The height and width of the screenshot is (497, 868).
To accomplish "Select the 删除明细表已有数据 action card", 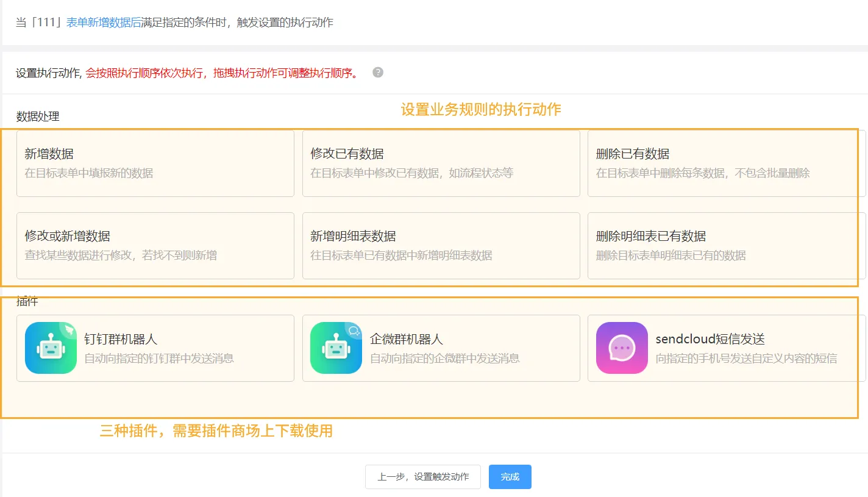I will coord(725,246).
